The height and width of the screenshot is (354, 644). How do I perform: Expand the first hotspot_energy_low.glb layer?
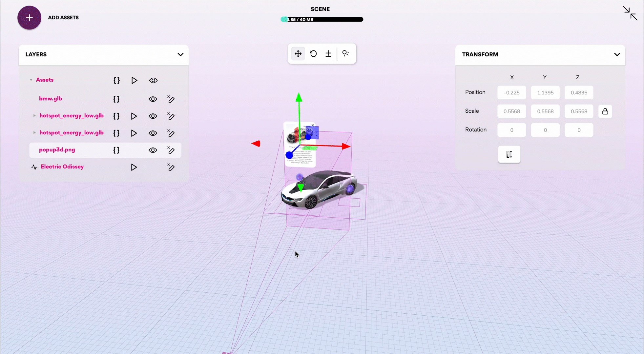click(x=34, y=116)
